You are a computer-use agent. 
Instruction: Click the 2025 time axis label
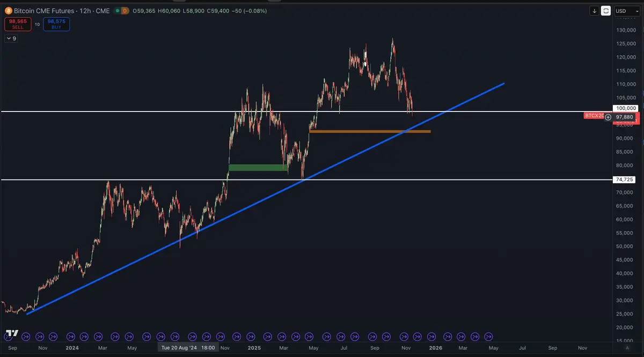(x=255, y=348)
